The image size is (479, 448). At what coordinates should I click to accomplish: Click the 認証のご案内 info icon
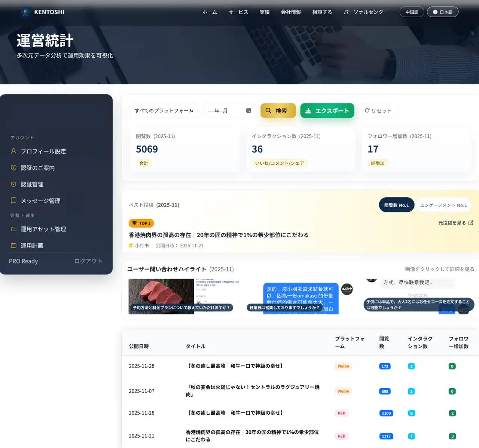click(13, 168)
